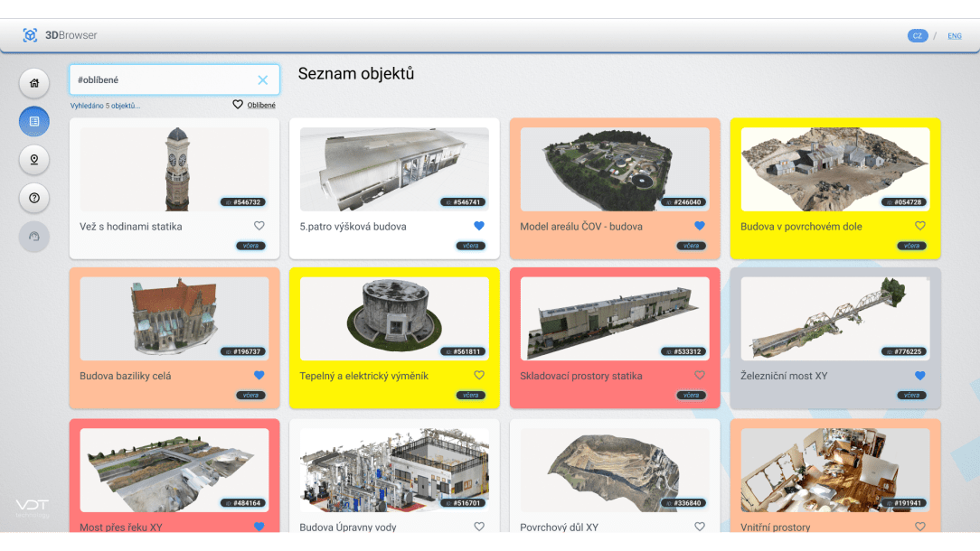Switch language to CZ
980x551 pixels.
point(918,36)
